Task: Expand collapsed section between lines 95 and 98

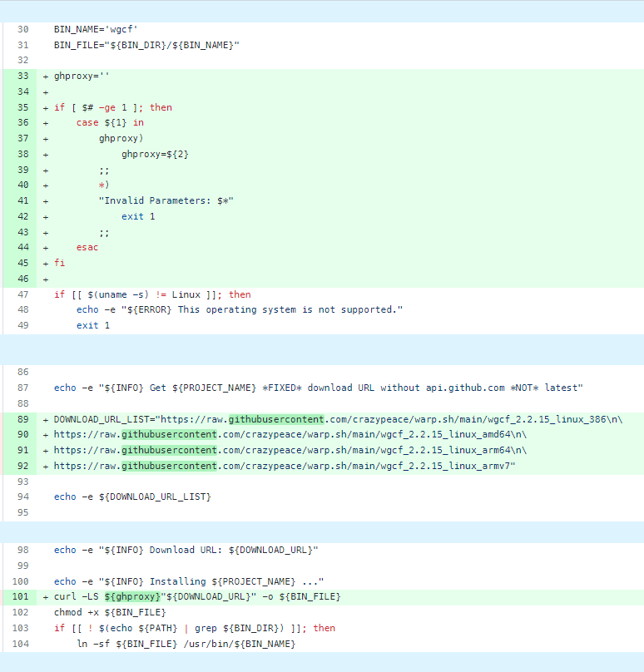Action: click(x=321, y=532)
